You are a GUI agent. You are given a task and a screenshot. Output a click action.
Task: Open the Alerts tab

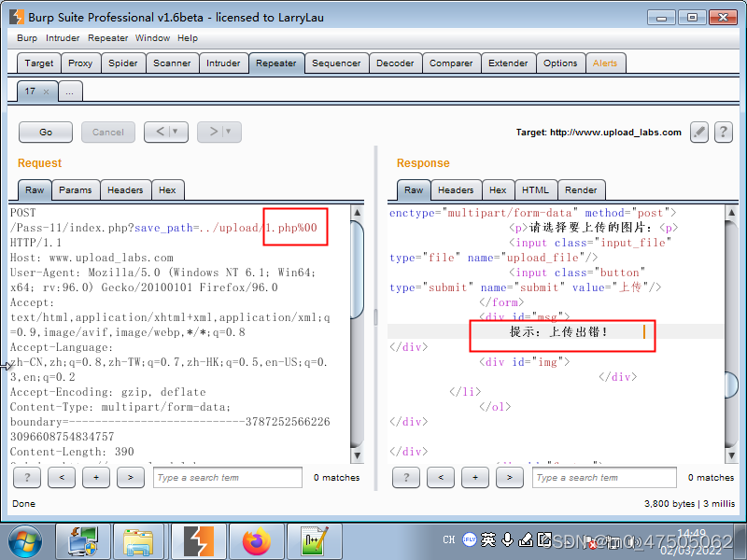pyautogui.click(x=605, y=63)
